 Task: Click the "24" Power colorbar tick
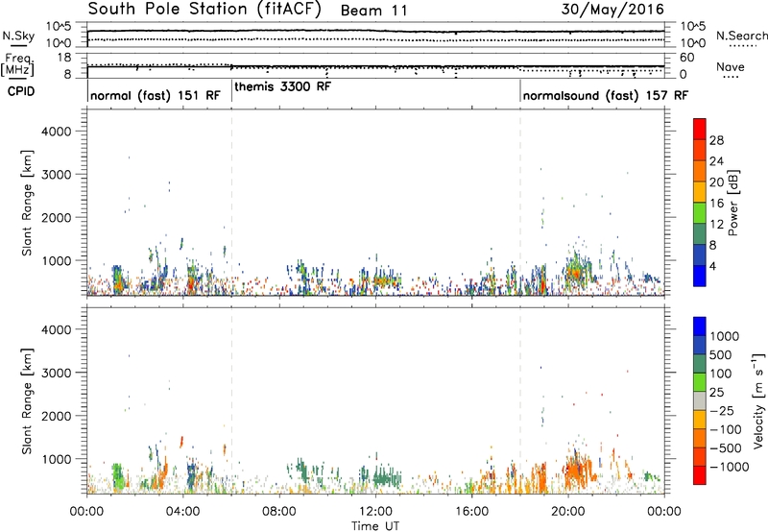coord(716,161)
